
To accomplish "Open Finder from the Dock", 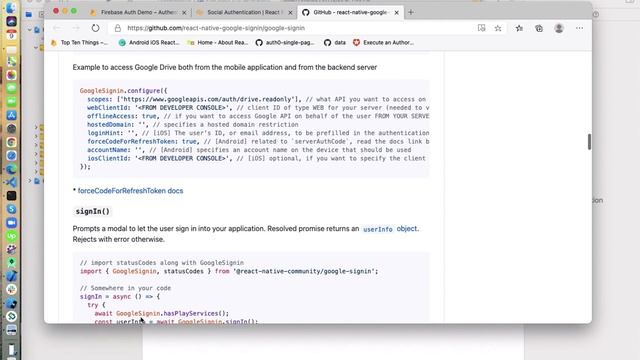I will pos(11,7).
